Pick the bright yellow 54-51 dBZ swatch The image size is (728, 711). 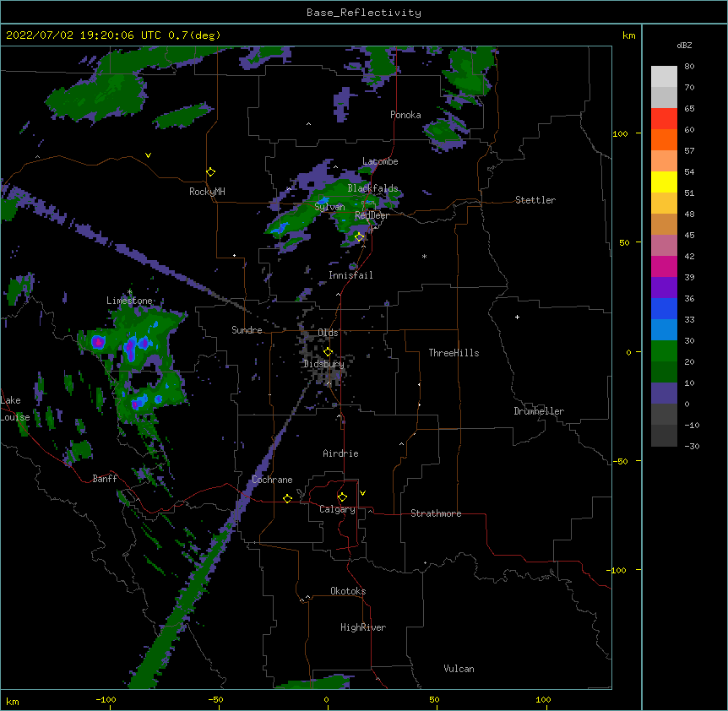tap(664, 182)
